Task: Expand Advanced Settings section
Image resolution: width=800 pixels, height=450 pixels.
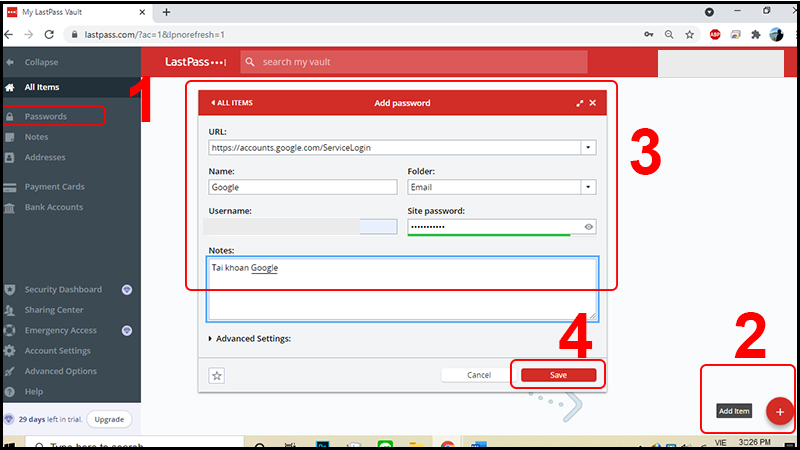Action: point(249,339)
